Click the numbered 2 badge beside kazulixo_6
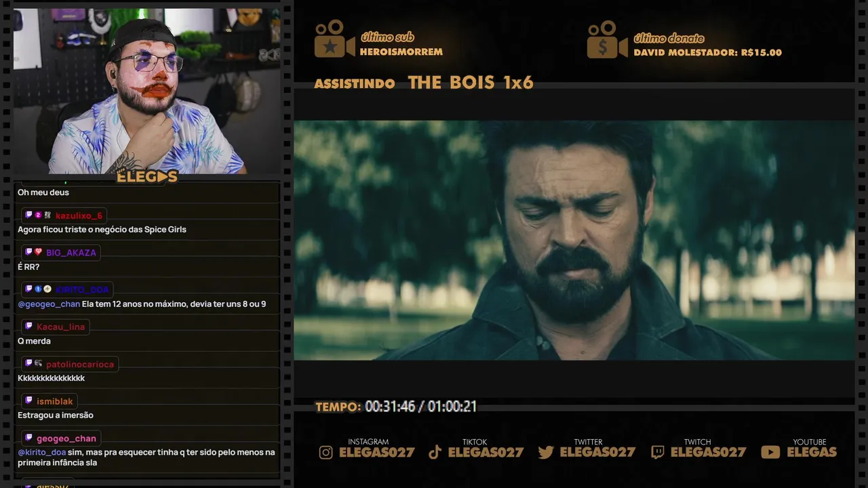 tap(39, 215)
